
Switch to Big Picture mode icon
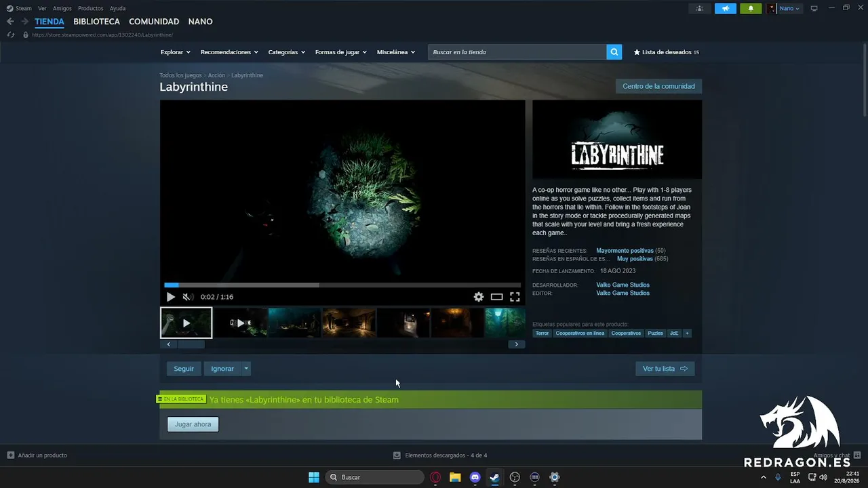click(814, 8)
